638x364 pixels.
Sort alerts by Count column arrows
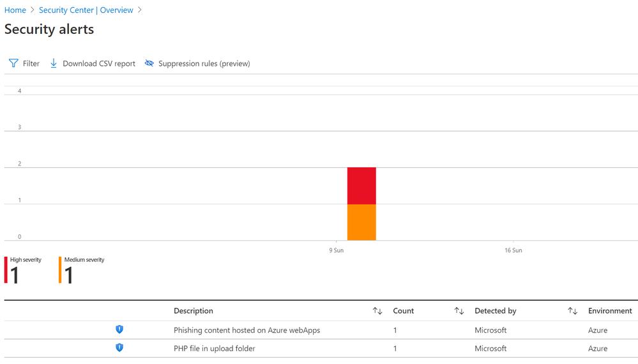(x=459, y=311)
